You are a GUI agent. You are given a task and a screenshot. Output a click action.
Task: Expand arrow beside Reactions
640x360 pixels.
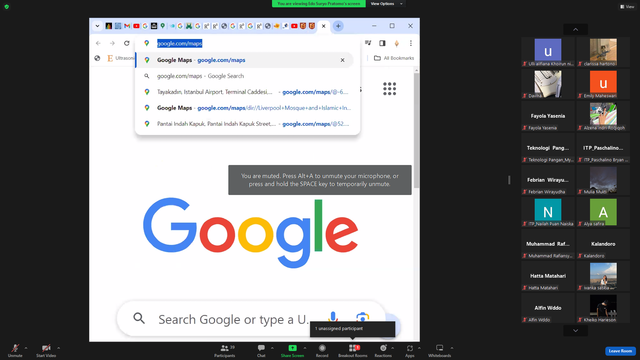pos(393,348)
